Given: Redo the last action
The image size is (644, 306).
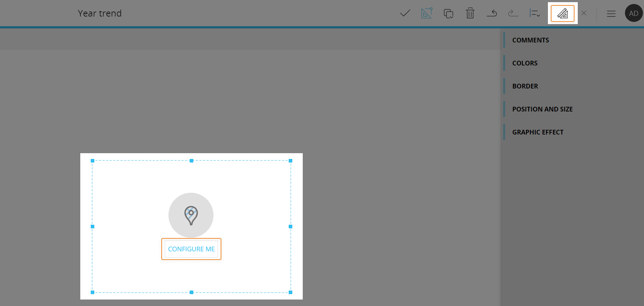Looking at the screenshot, I should [x=513, y=14].
